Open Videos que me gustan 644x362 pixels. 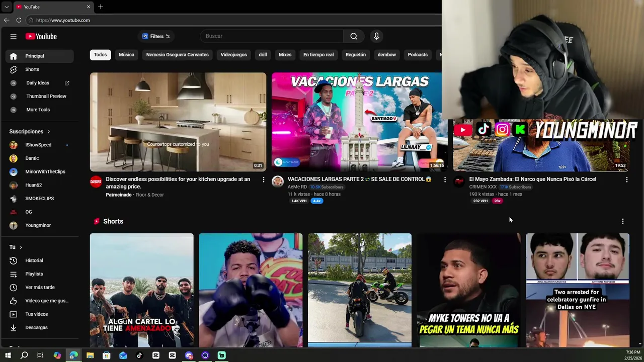pyautogui.click(x=39, y=301)
